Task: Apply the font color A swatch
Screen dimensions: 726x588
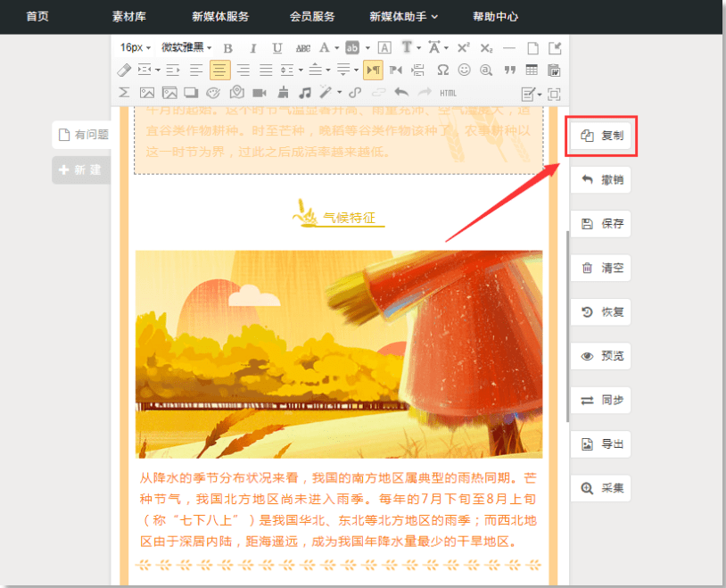Action: tap(325, 47)
